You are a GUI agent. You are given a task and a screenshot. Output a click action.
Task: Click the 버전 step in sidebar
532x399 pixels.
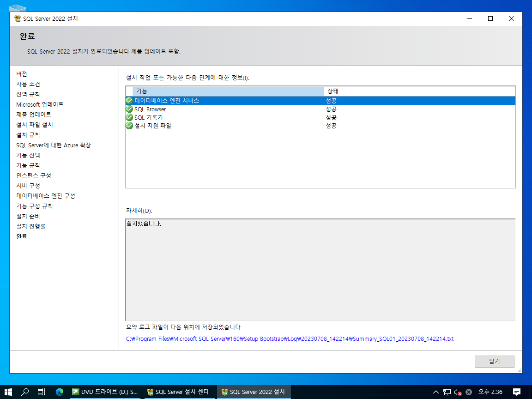22,74
